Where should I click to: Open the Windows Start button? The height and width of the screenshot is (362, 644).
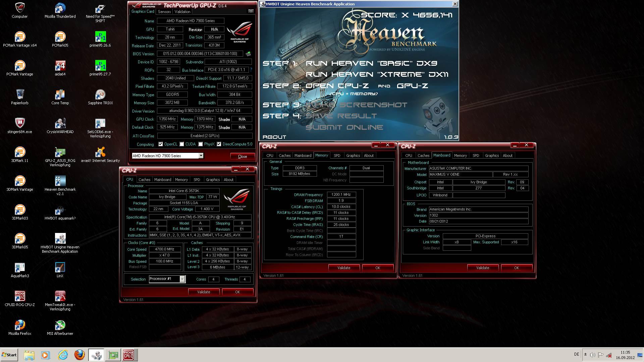pyautogui.click(x=9, y=355)
